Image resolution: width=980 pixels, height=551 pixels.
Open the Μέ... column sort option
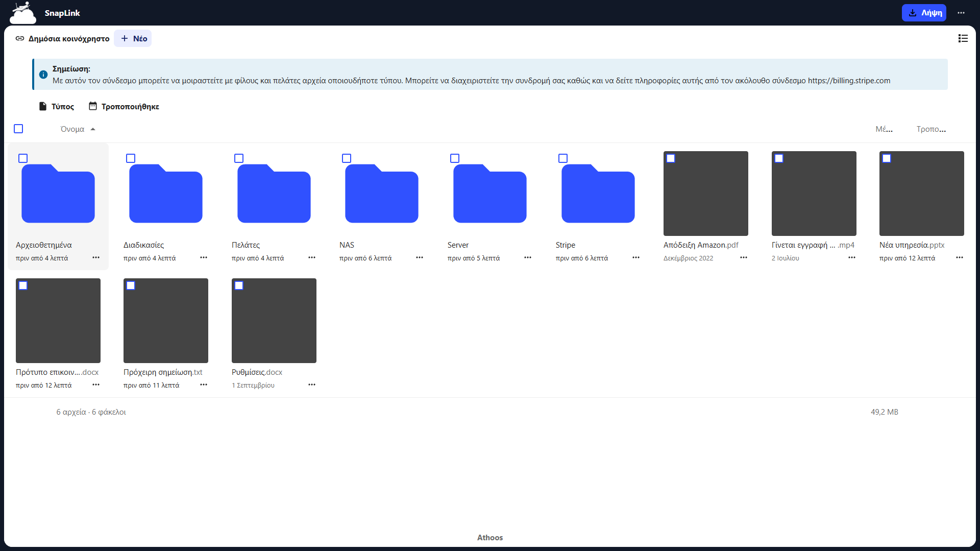pyautogui.click(x=884, y=129)
